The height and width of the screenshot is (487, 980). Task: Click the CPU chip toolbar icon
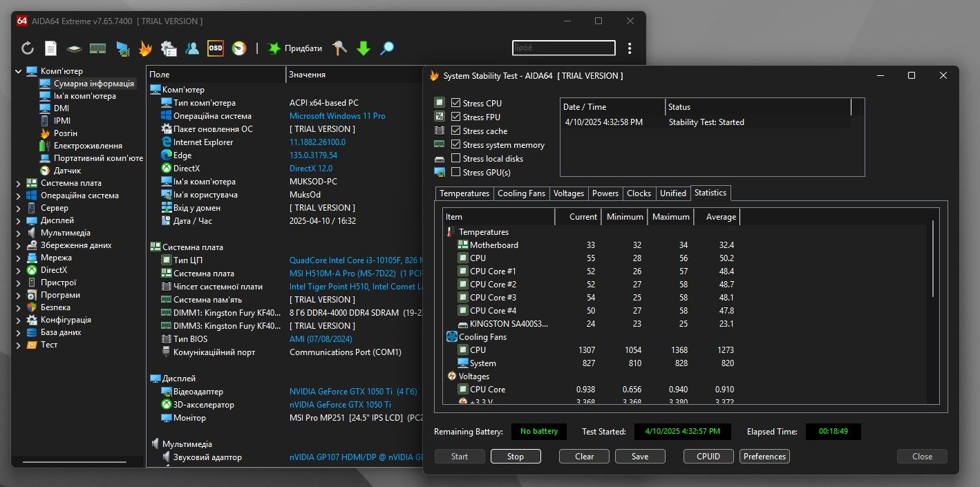[74, 48]
